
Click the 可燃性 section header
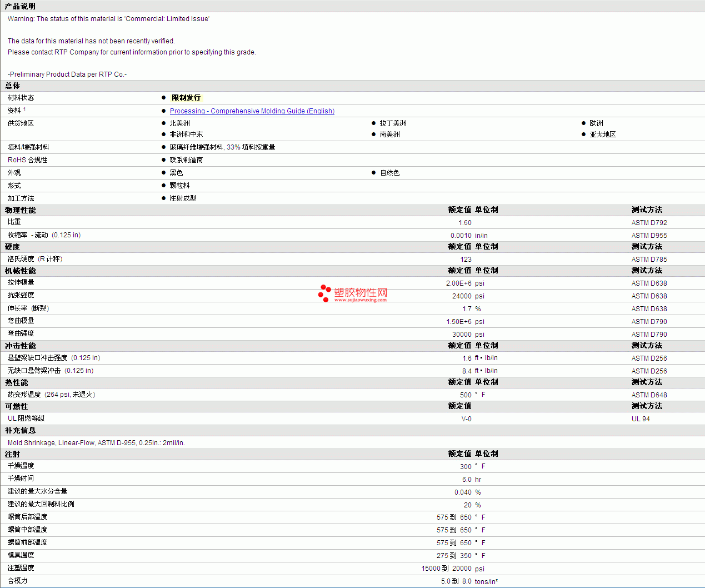coord(17,406)
